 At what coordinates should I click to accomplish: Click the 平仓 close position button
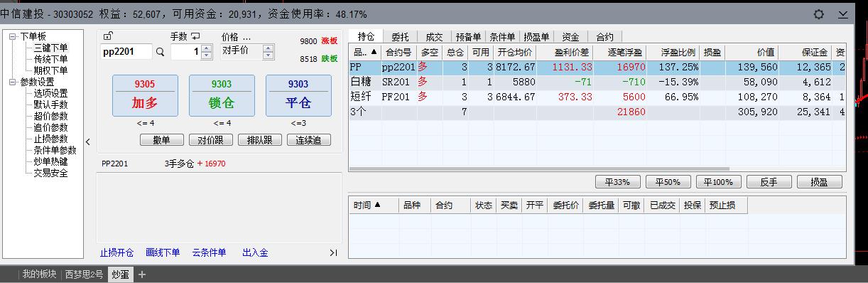[298, 95]
